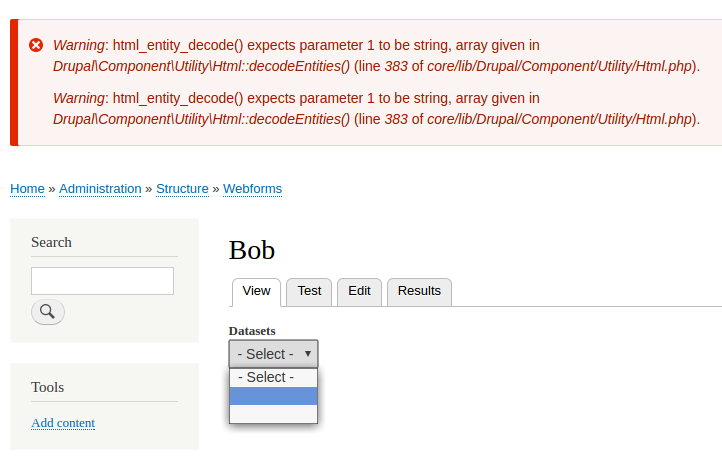The width and height of the screenshot is (722, 458).
Task: Open the Edit tab
Action: pos(359,291)
